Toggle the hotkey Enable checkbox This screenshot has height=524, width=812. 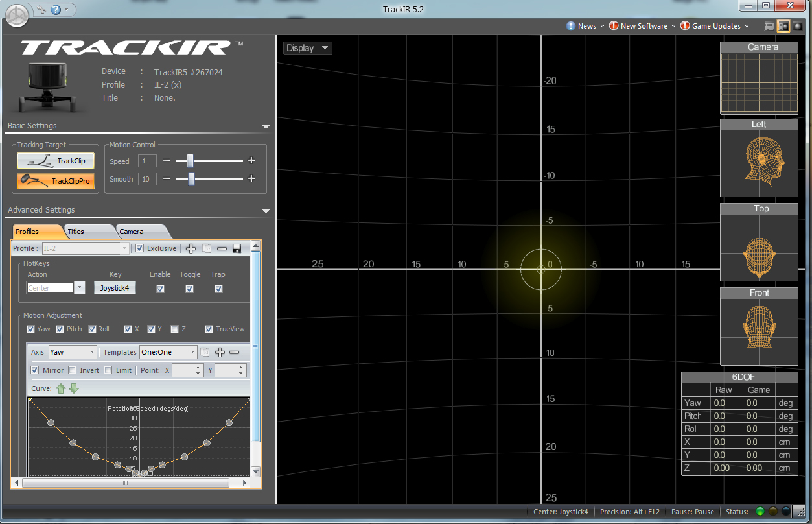pyautogui.click(x=160, y=289)
